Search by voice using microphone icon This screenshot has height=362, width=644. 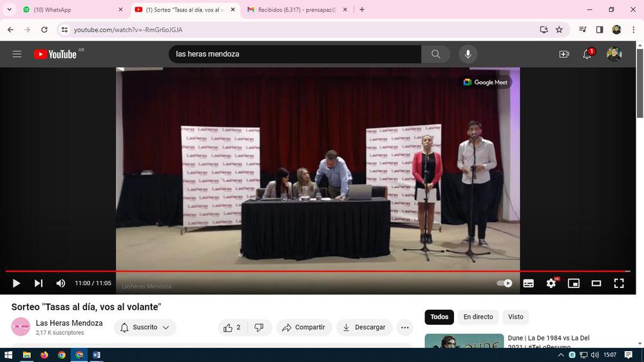tap(468, 54)
